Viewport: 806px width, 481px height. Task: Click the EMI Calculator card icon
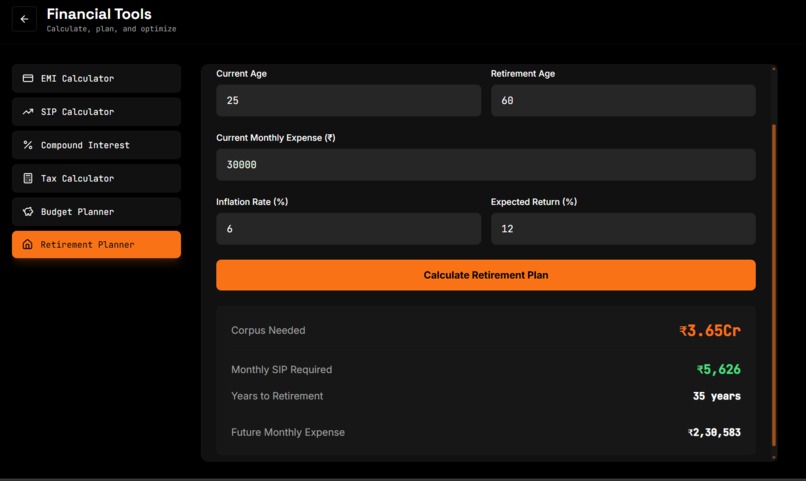28,78
